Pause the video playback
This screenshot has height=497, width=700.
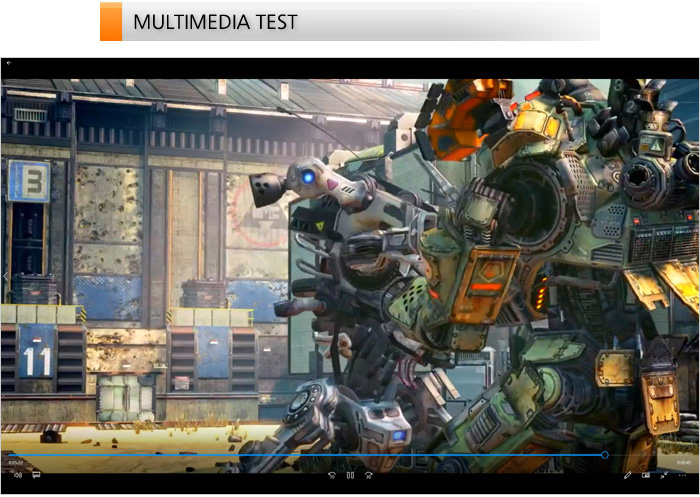350,476
